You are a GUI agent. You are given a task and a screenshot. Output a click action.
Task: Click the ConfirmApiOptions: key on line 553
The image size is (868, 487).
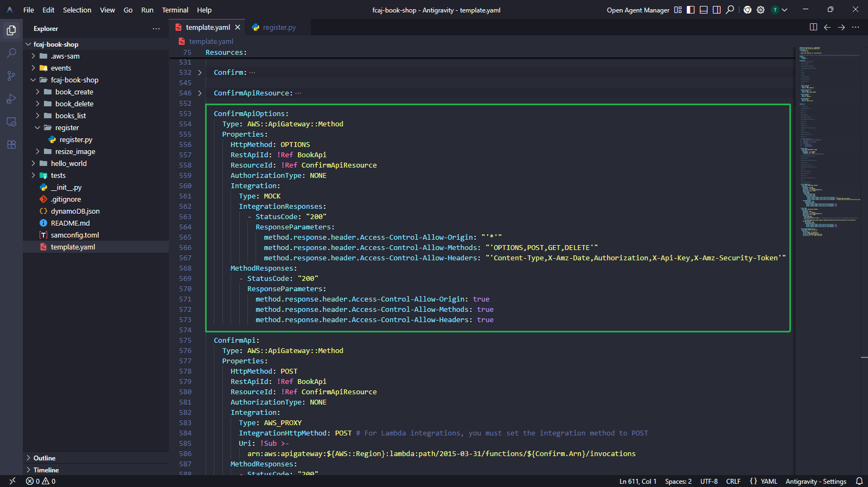[251, 114]
